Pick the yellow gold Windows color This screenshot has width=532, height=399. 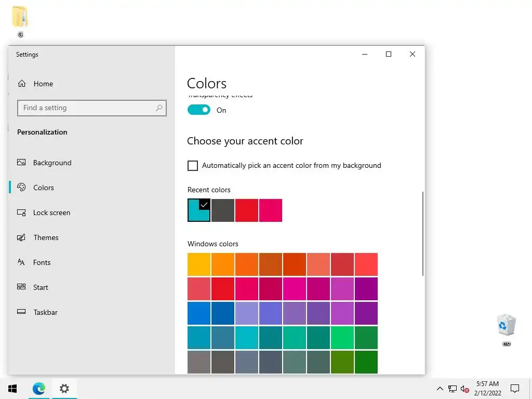pyautogui.click(x=199, y=264)
